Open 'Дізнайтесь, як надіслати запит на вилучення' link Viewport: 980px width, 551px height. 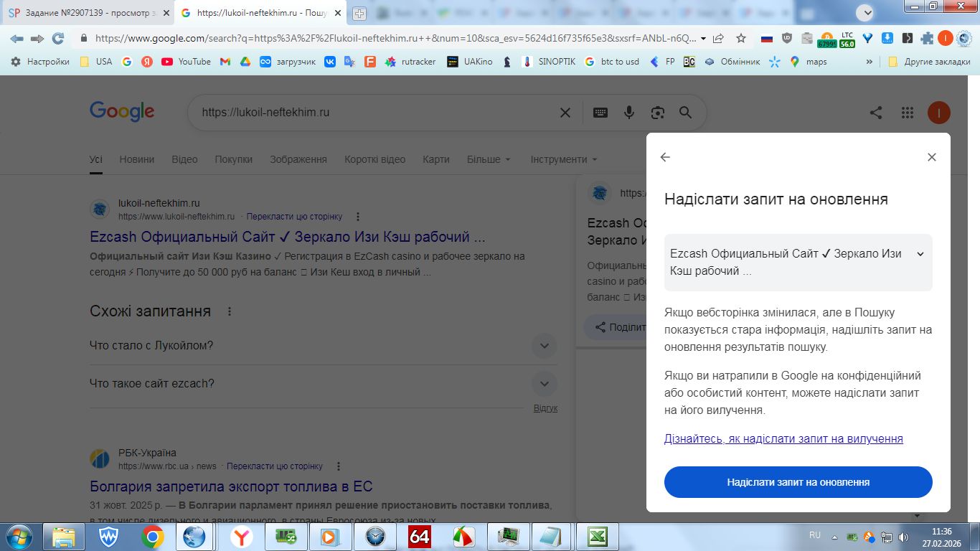(x=783, y=438)
